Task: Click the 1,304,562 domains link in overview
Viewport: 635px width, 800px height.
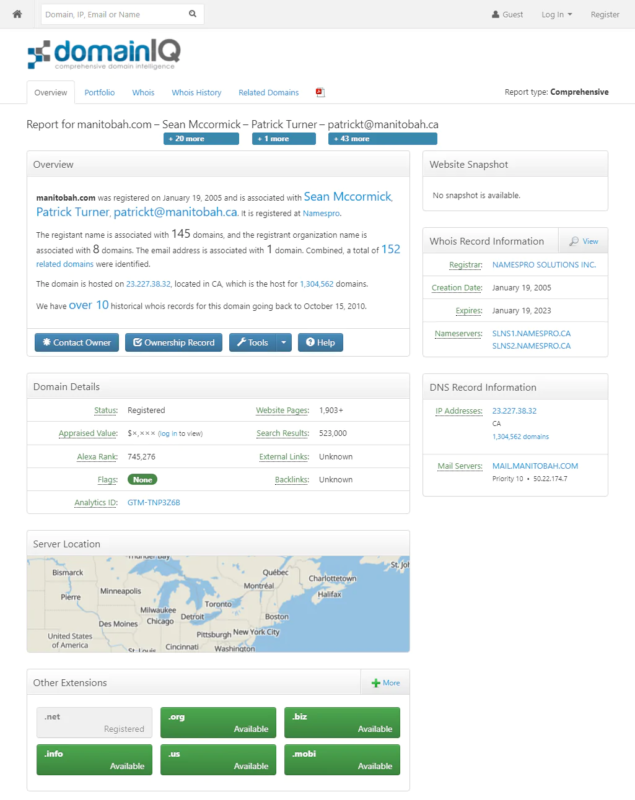Action: (x=317, y=284)
